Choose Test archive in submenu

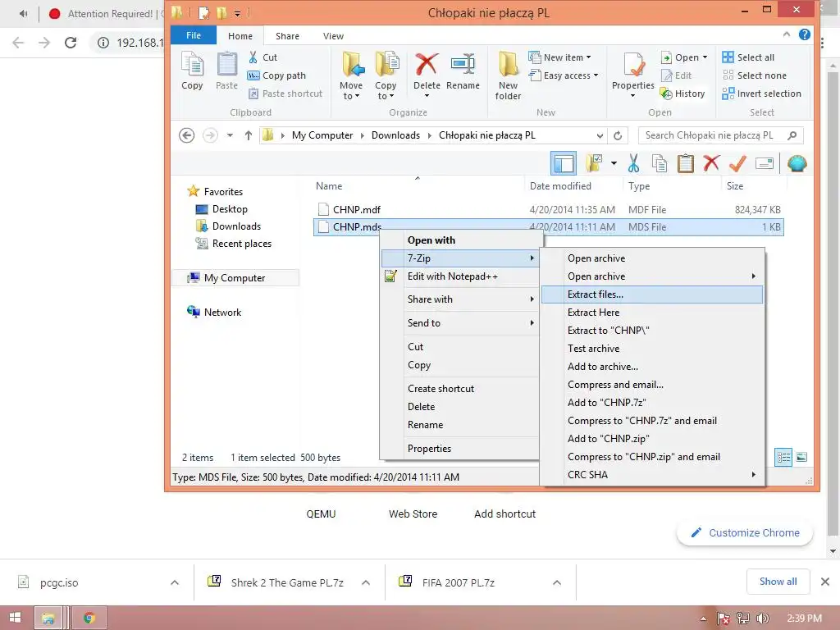click(652, 348)
